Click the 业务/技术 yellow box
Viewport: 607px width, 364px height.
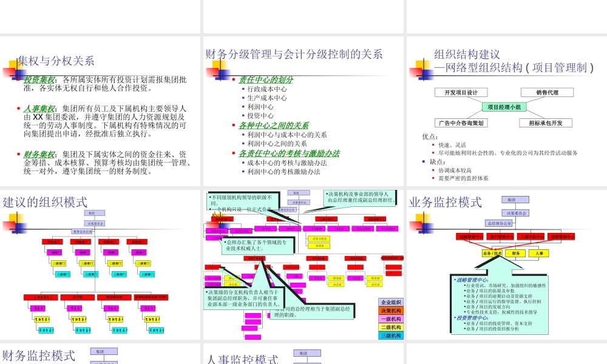(492, 253)
